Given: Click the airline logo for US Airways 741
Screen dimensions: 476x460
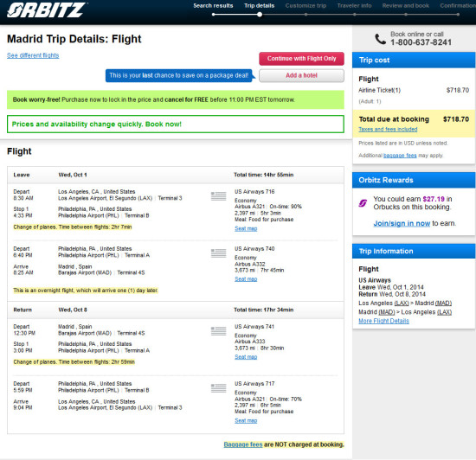Looking at the screenshot, I should tap(219, 331).
